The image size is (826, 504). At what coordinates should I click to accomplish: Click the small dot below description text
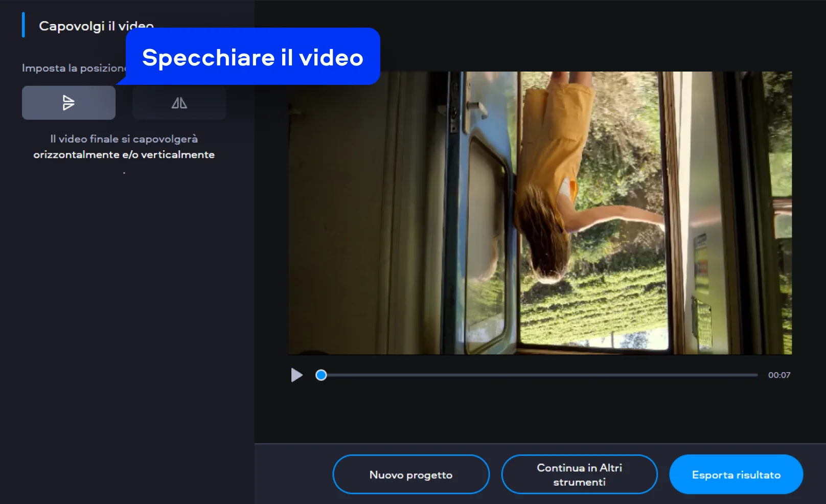pyautogui.click(x=124, y=173)
